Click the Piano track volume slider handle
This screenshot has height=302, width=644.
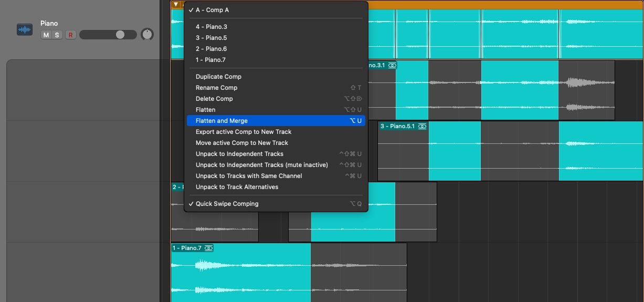(x=120, y=35)
